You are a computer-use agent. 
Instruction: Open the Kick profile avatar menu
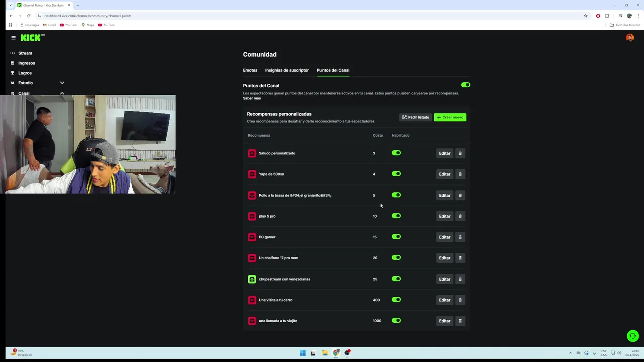point(630,38)
